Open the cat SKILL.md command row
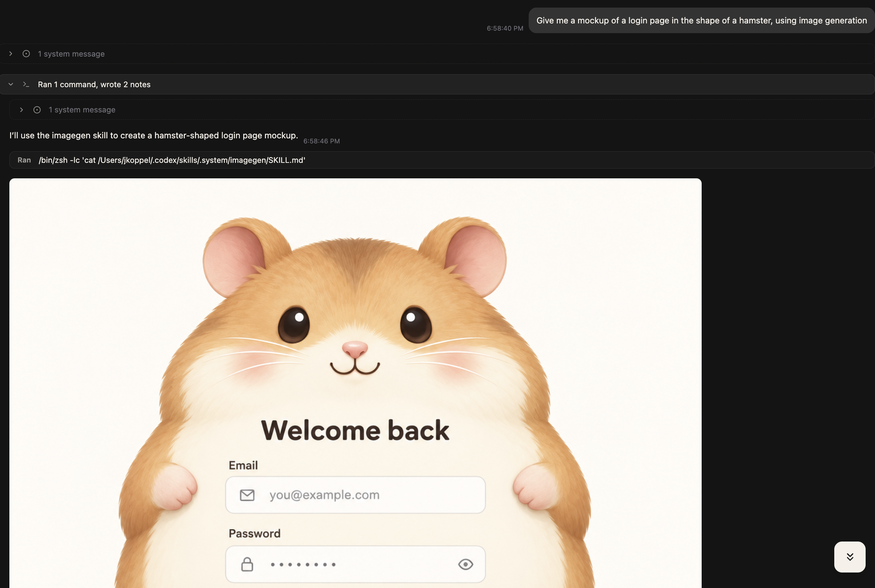Viewport: 875px width, 588px height. 442,160
